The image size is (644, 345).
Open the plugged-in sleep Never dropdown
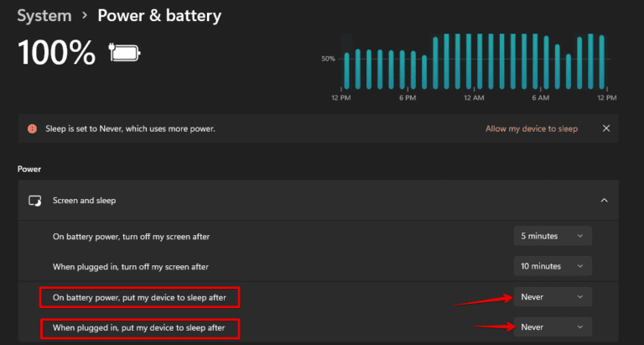[553, 327]
